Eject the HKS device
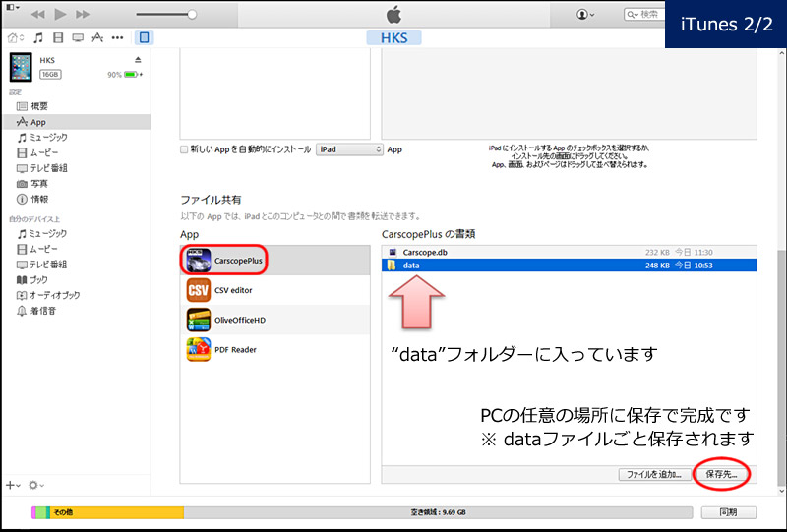787x532 pixels. coord(138,60)
